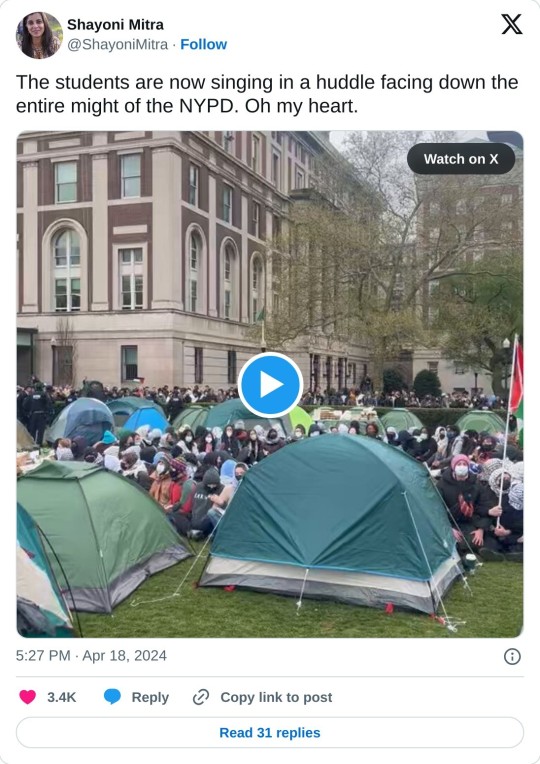The height and width of the screenshot is (764, 540).
Task: Open the Read 31 replies button
Action: tap(270, 732)
